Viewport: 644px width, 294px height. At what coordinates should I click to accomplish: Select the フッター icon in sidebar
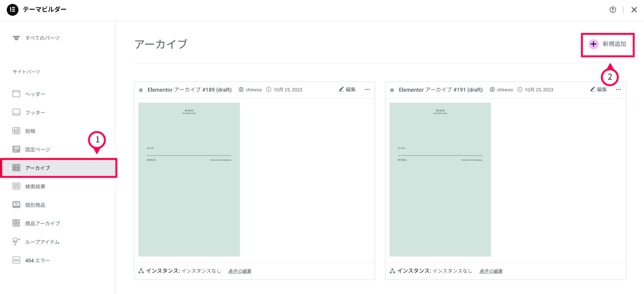(16, 112)
